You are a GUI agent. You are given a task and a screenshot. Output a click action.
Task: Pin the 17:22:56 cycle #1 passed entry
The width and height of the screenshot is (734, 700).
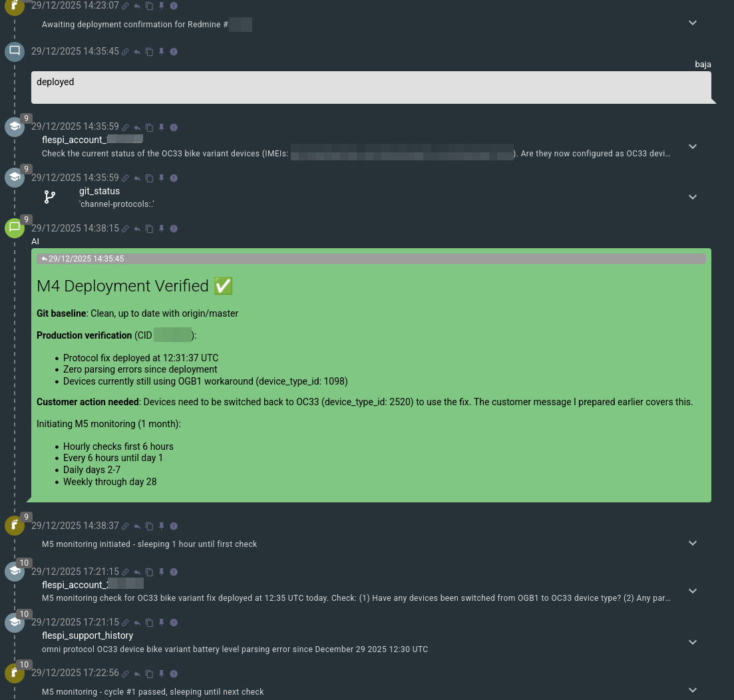click(162, 674)
